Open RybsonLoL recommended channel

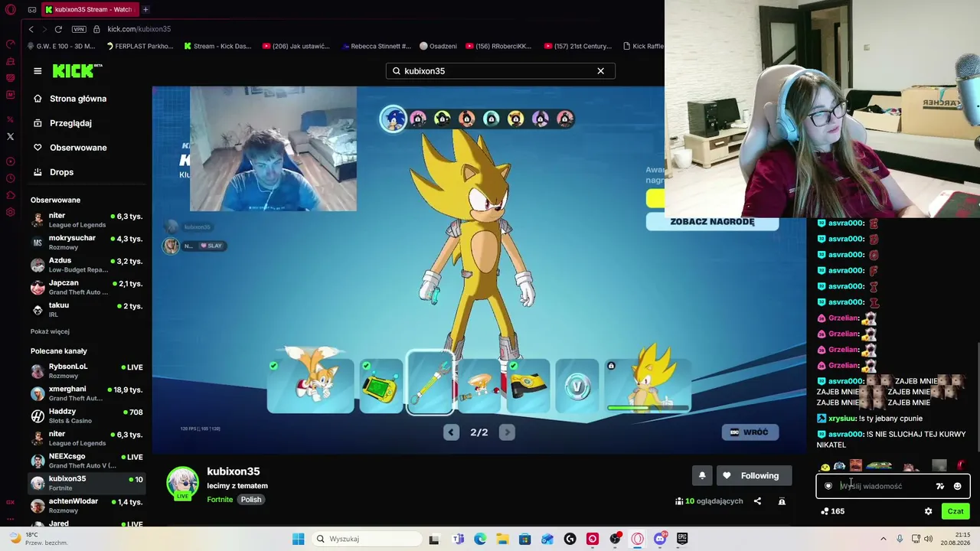(x=86, y=371)
